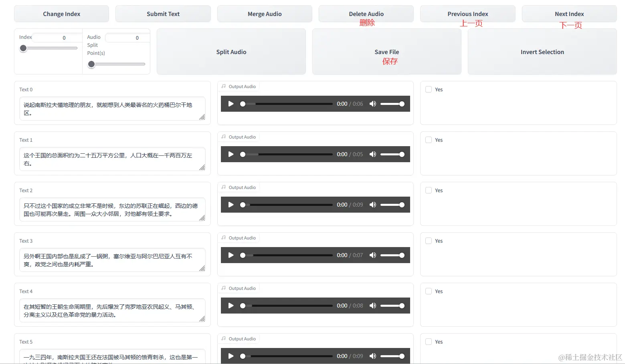Mute the Text 5 audio speaker icon
The width and height of the screenshot is (625, 364).
[373, 356]
